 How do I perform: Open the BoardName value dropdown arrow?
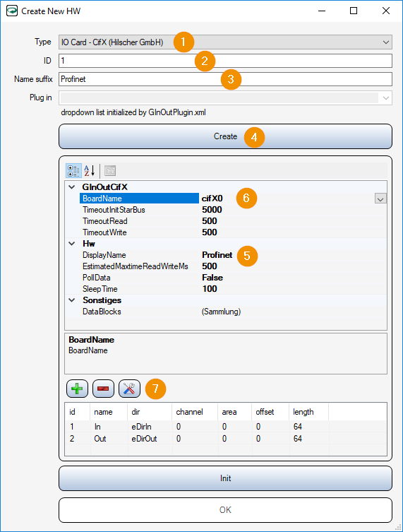380,199
